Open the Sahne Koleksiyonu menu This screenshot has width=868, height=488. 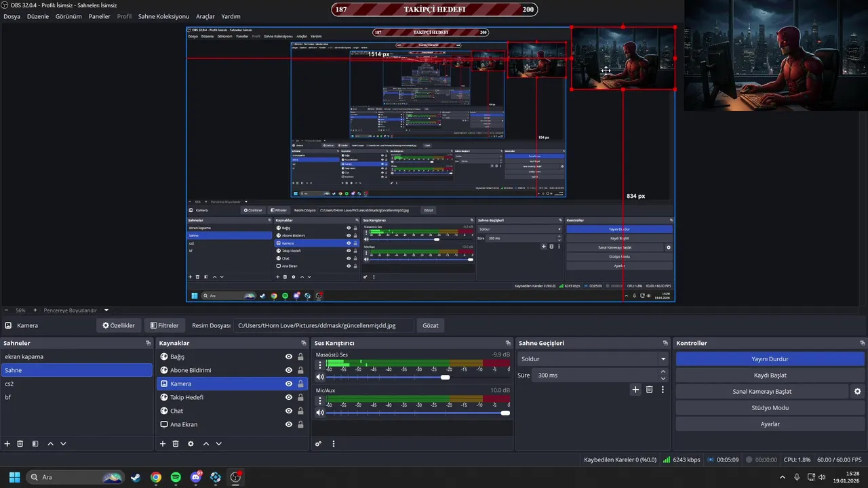tap(163, 16)
